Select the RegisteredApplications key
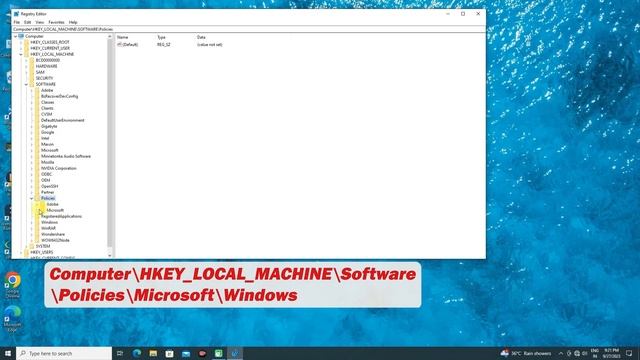 pos(61,216)
